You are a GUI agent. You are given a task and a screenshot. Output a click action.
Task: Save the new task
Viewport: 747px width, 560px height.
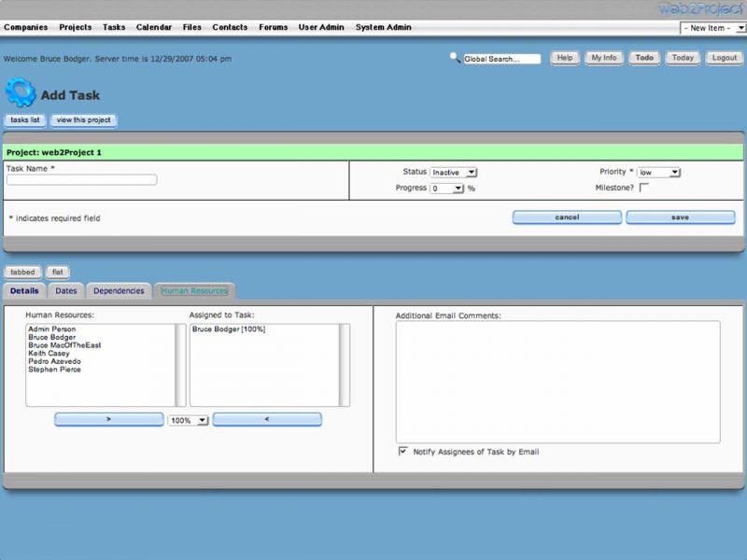[680, 217]
